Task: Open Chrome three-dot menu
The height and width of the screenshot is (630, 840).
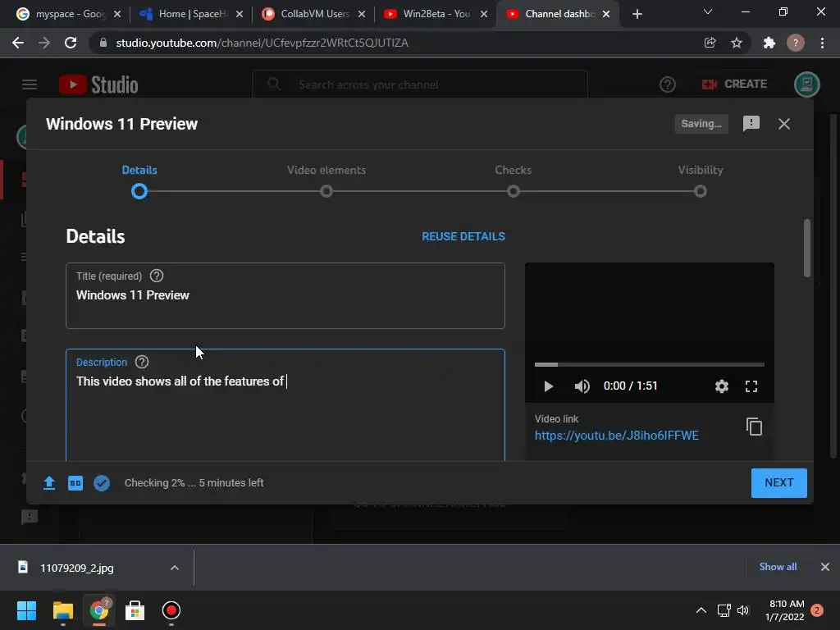Action: tap(822, 43)
